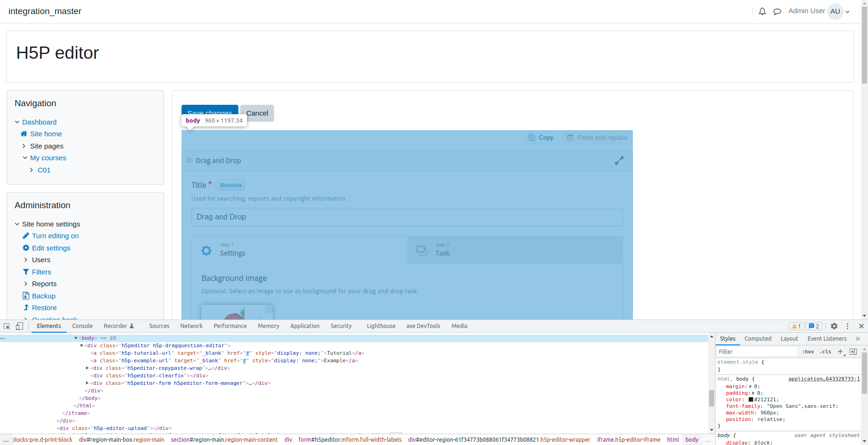Click the Restore upload arrow icon

click(26, 308)
